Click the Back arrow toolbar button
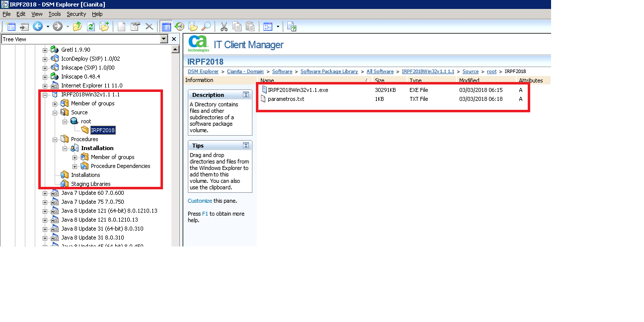The image size is (644, 322). 37,26
